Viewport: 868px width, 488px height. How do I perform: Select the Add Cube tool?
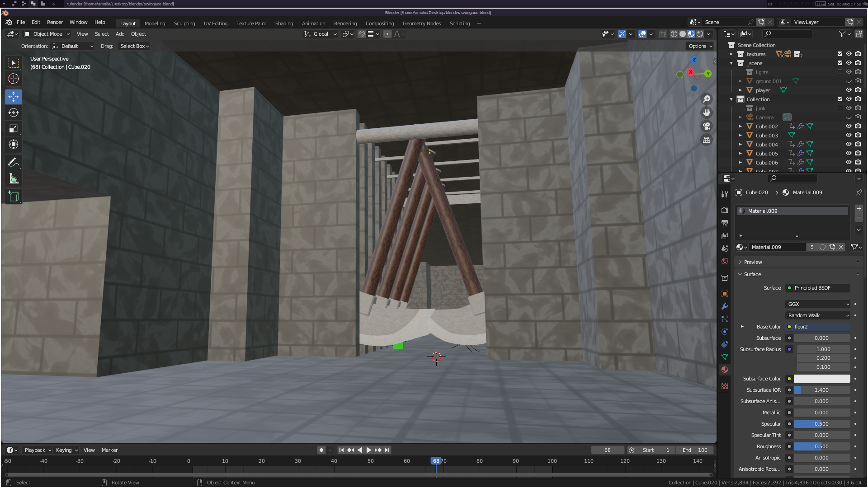click(x=14, y=197)
